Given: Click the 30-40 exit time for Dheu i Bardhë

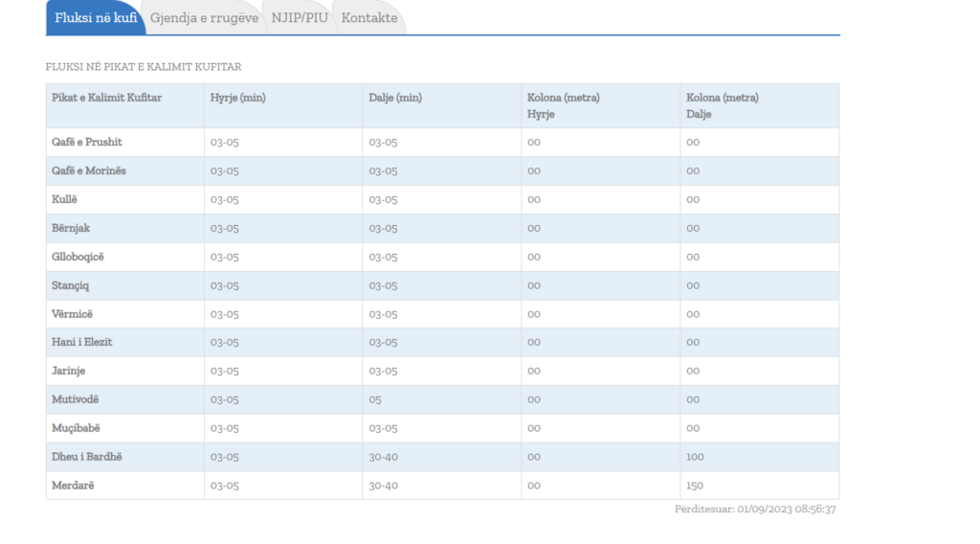Looking at the screenshot, I should [x=383, y=457].
